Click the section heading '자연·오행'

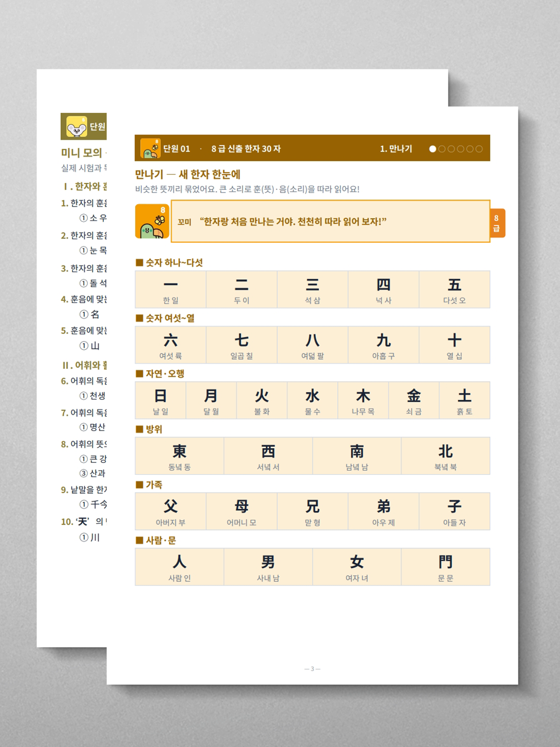[160, 374]
